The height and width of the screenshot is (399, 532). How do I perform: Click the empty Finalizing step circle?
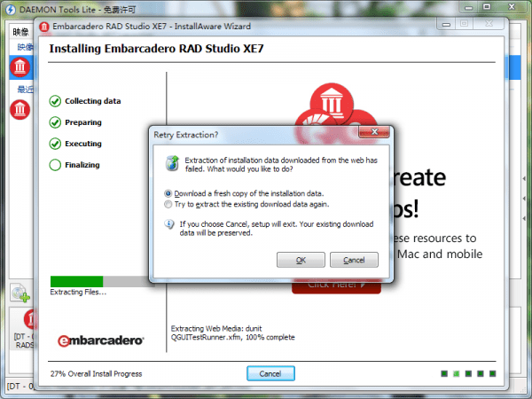(55, 165)
